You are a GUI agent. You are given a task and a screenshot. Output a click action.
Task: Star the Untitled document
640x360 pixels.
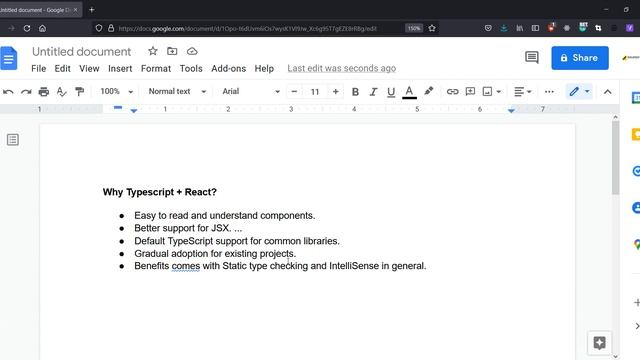[x=153, y=51]
